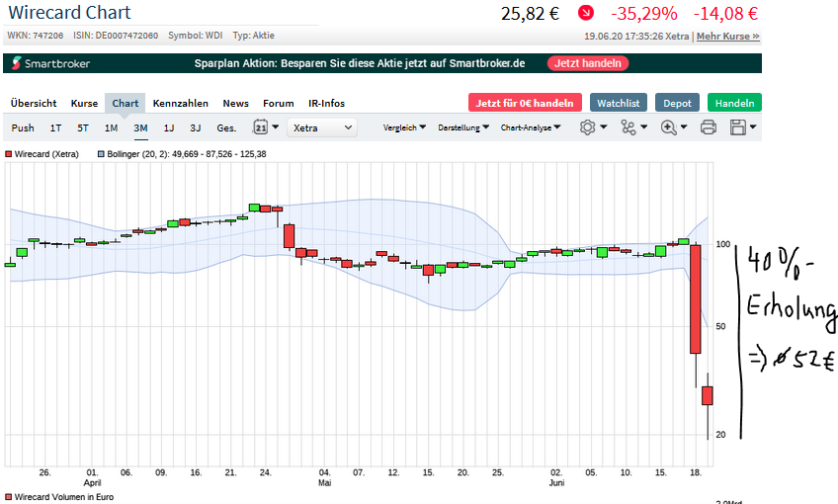
Task: Click the 25,82 € price
Action: 530,14
